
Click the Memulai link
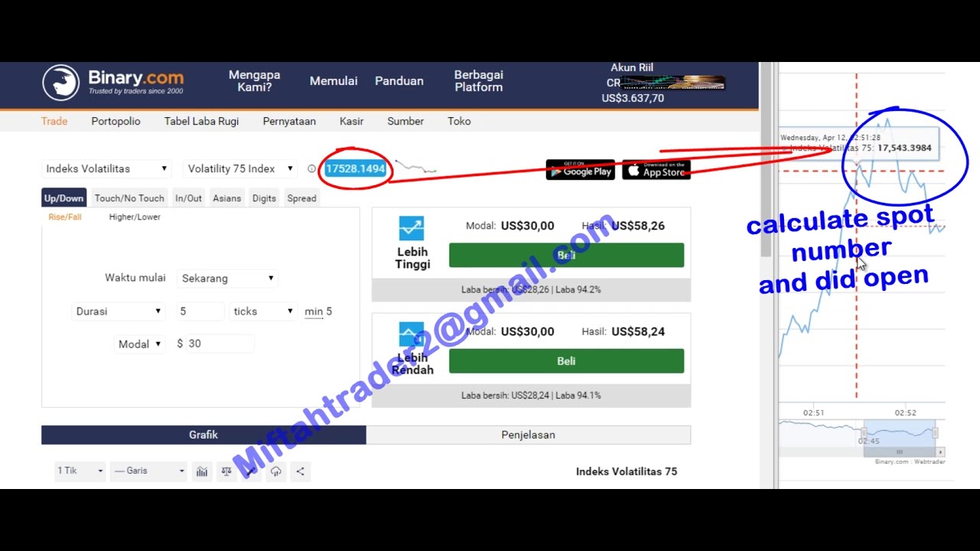334,81
